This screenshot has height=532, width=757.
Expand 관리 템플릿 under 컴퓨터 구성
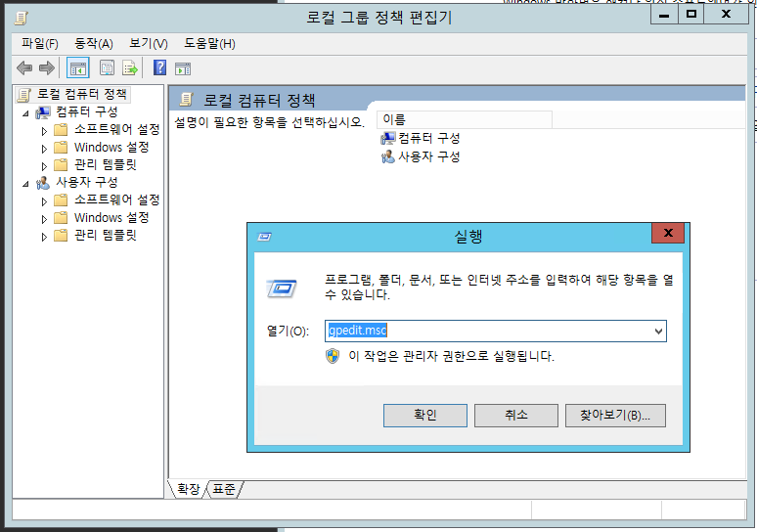44,166
